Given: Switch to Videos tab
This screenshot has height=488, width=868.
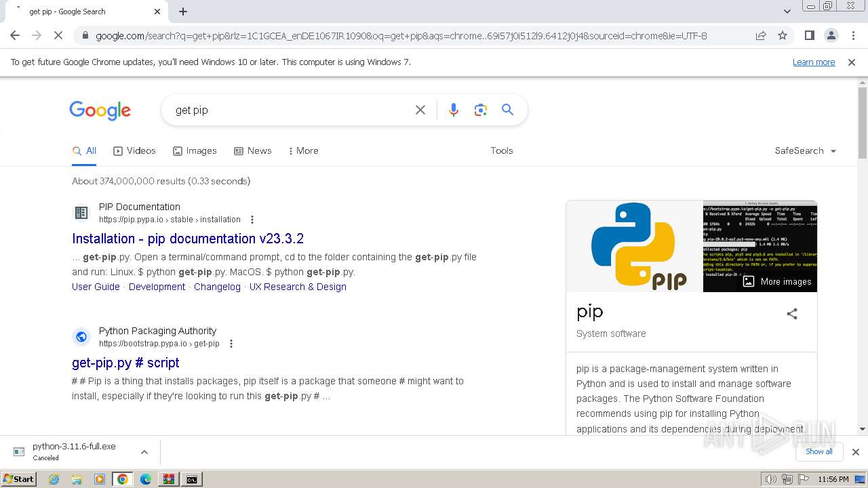Looking at the screenshot, I should (x=134, y=150).
